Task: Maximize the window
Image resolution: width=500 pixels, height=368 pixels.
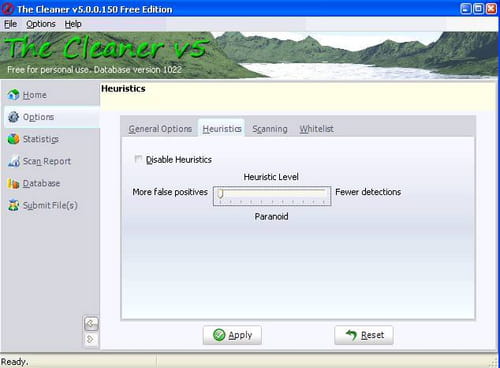Action: click(x=478, y=9)
